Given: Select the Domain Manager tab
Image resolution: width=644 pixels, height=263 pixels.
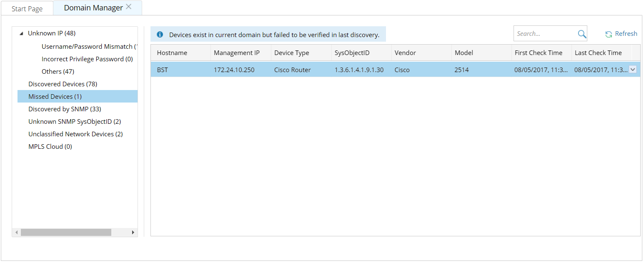Looking at the screenshot, I should (x=93, y=8).
